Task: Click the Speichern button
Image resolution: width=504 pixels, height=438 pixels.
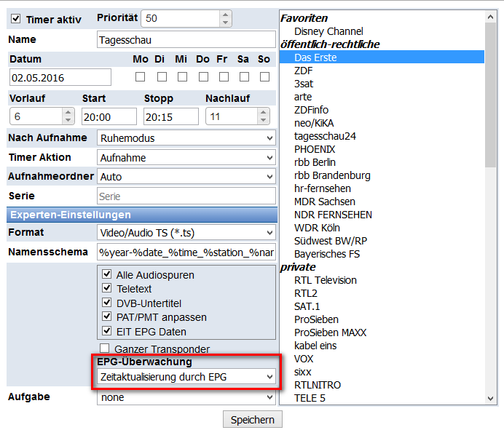Action: pyautogui.click(x=253, y=419)
